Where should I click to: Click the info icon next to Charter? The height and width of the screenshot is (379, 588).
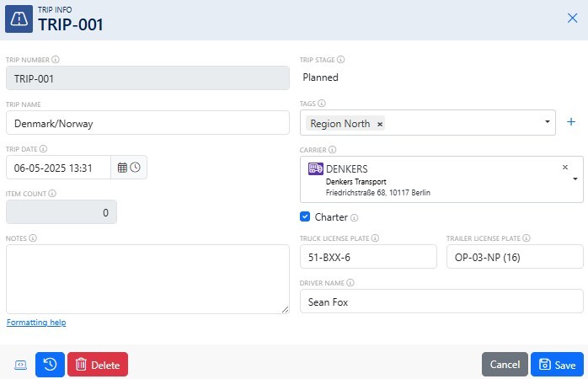[x=354, y=217]
